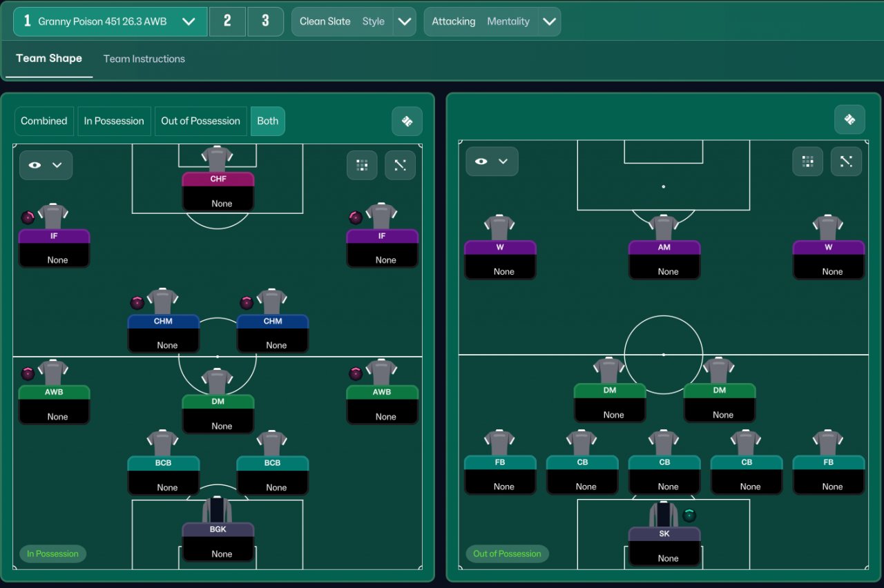
Task: Select the left-flank AWB position card
Action: coord(55,404)
